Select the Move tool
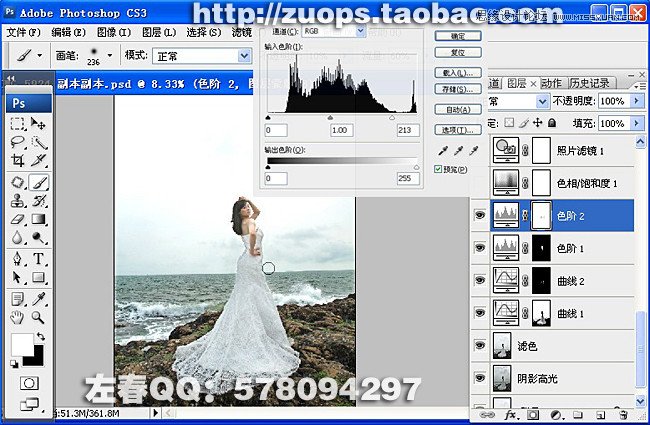Image resolution: width=650 pixels, height=425 pixels. (39, 124)
